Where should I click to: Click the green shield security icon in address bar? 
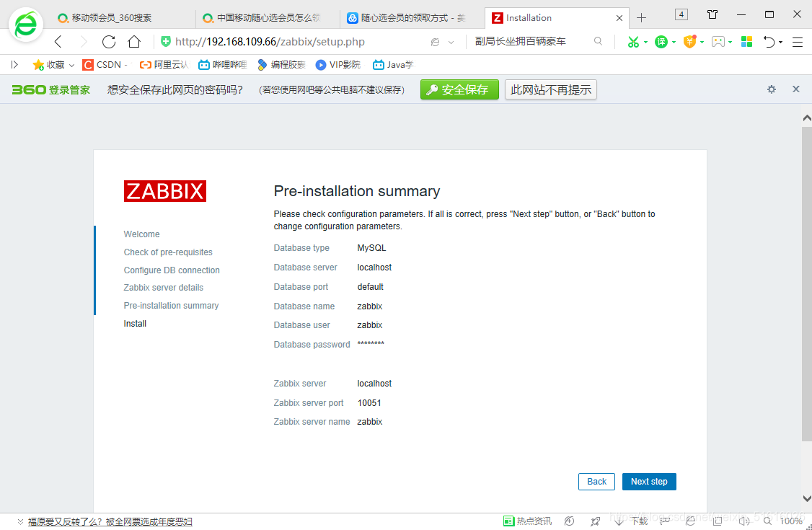[x=166, y=41]
